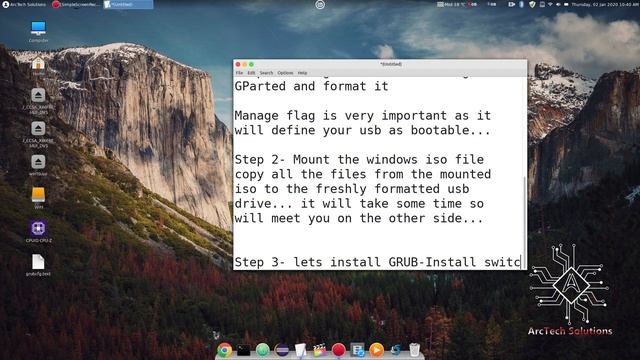
Task: Open the clock date in top panel
Action: (605, 4)
